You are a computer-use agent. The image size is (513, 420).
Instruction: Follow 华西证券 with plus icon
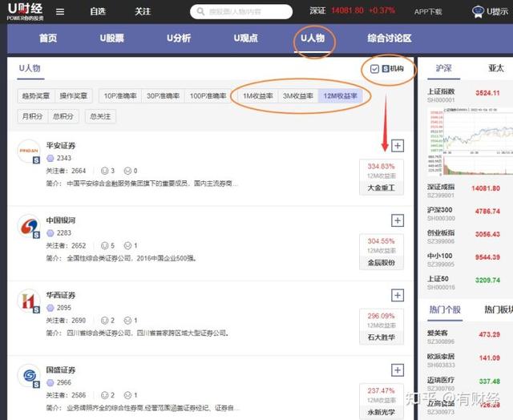point(398,296)
